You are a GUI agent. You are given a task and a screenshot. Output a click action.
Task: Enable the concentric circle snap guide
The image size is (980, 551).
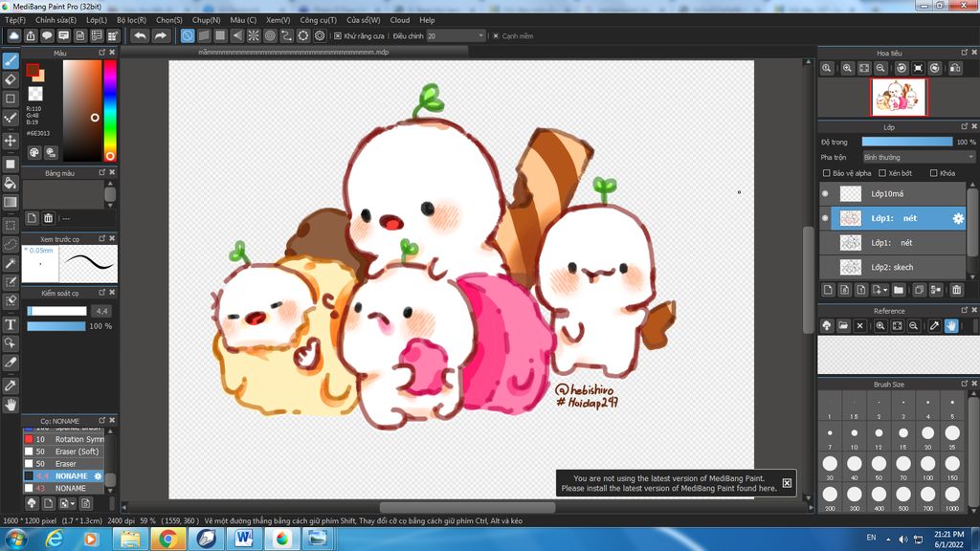coord(270,35)
